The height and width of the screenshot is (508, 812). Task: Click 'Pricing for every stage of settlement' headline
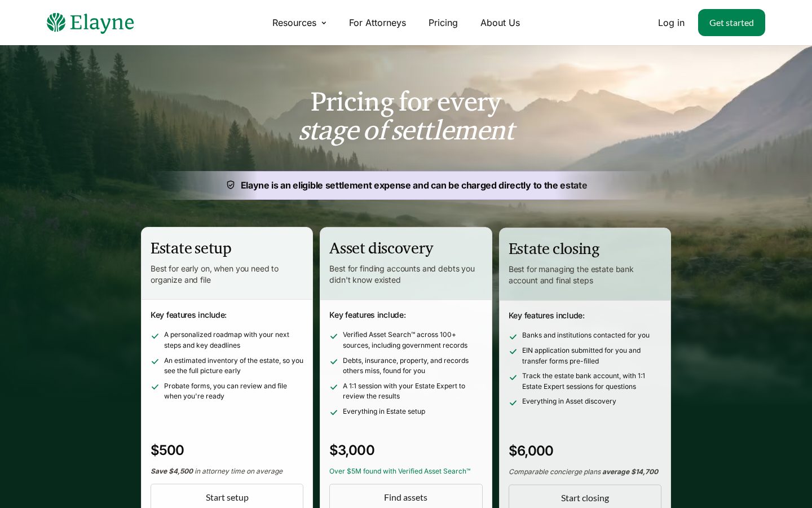coord(406,116)
